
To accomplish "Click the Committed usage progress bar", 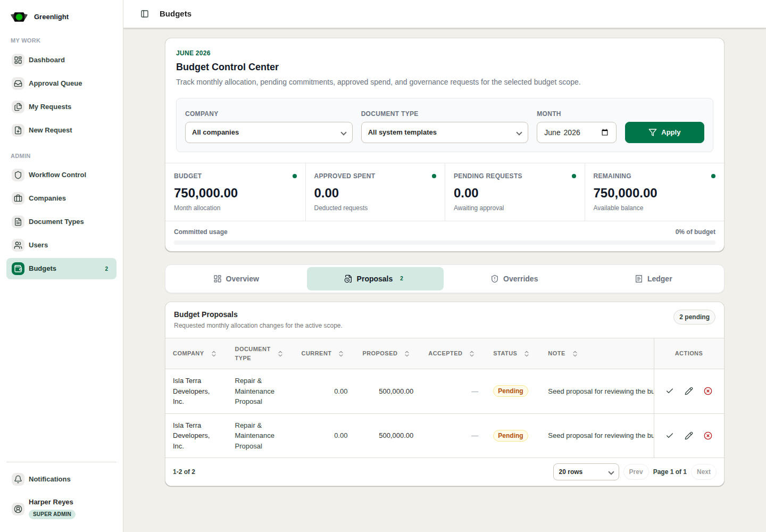I will click(x=445, y=243).
